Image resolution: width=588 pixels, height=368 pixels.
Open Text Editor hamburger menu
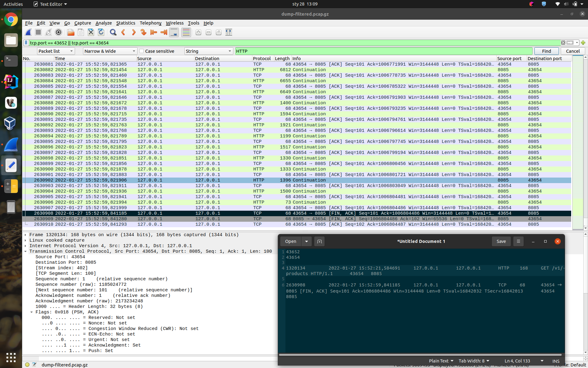(518, 241)
